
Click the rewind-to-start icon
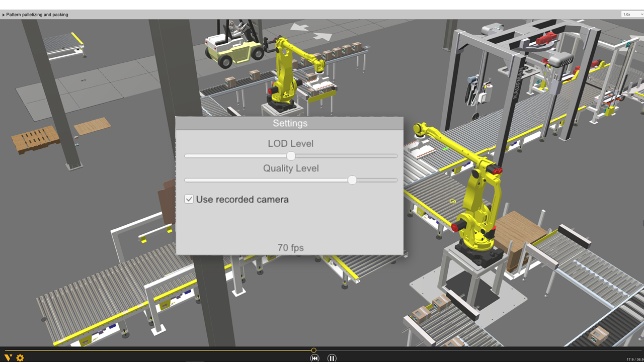click(x=314, y=358)
